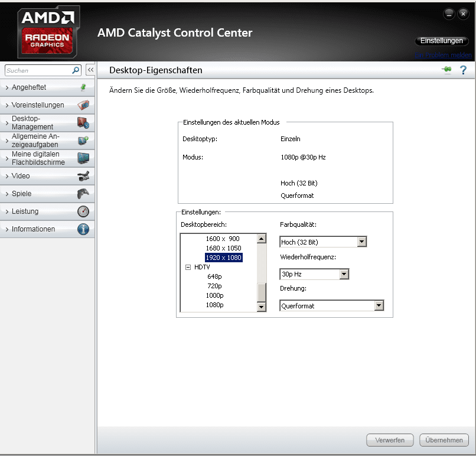Collapse the HDTV tree node

tap(188, 267)
